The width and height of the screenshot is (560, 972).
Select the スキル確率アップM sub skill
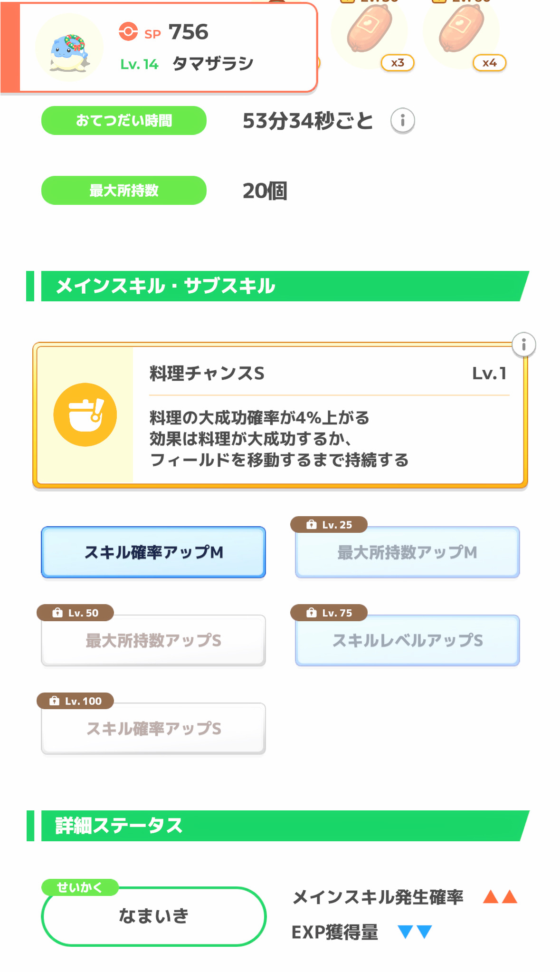click(x=153, y=552)
